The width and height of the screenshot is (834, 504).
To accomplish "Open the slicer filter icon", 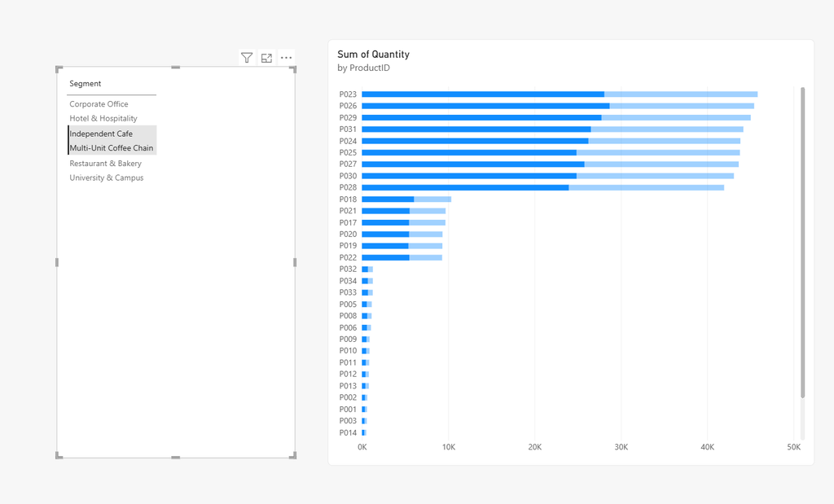I will 247,58.
